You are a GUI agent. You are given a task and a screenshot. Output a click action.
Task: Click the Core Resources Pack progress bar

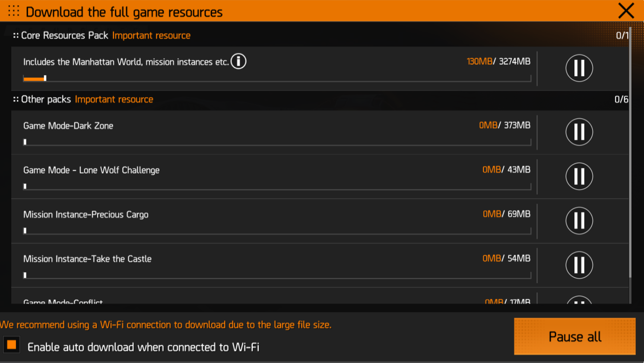click(277, 79)
